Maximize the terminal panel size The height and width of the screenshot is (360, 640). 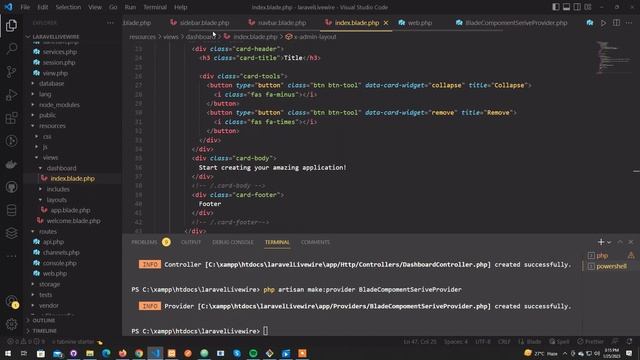(x=620, y=242)
